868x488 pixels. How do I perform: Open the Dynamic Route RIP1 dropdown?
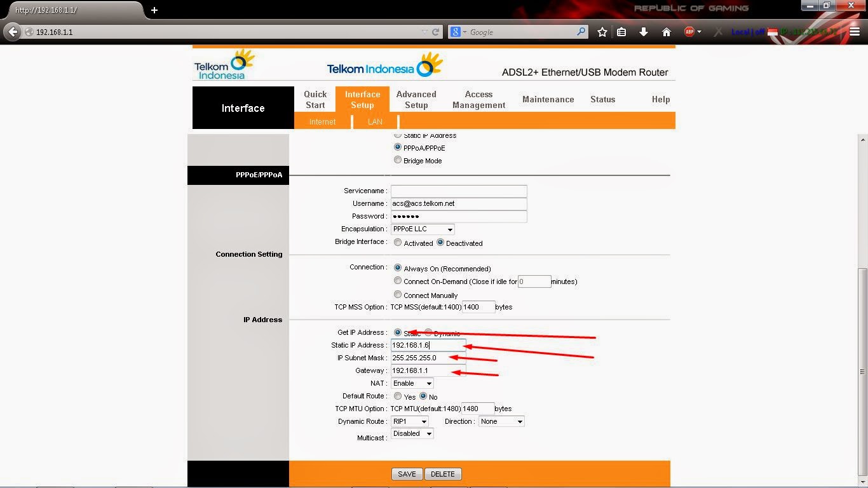click(410, 421)
